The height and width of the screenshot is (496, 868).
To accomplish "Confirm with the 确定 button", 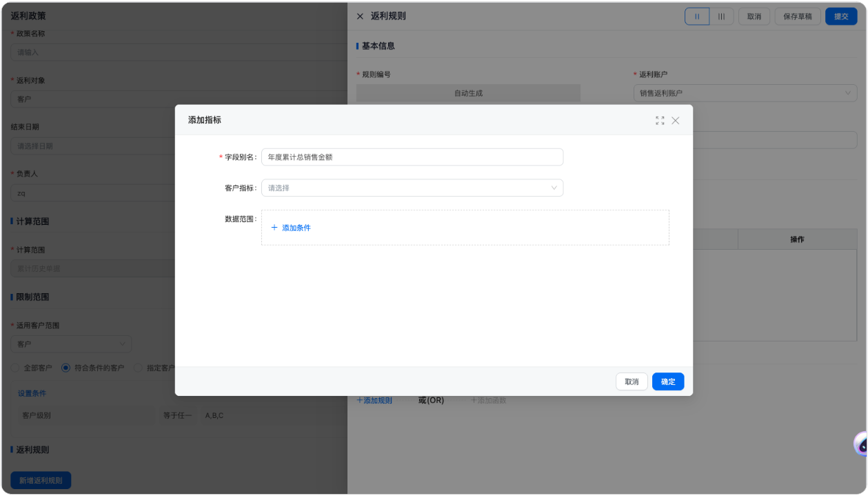I will pos(668,381).
